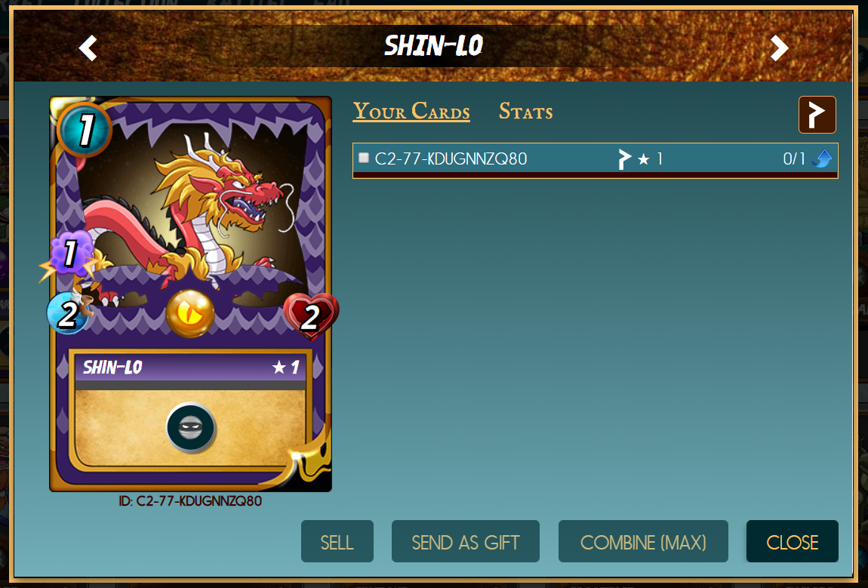Close the Shin-Lo card dialog

point(793,541)
